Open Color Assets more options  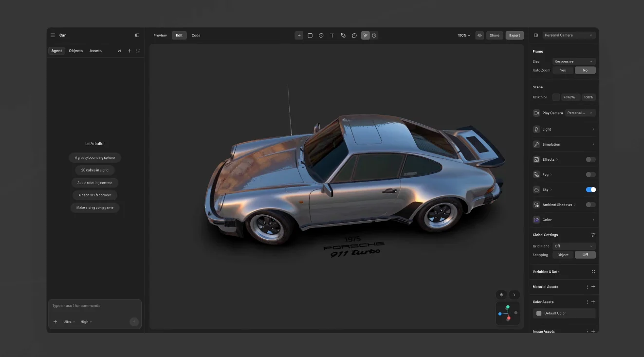587,302
